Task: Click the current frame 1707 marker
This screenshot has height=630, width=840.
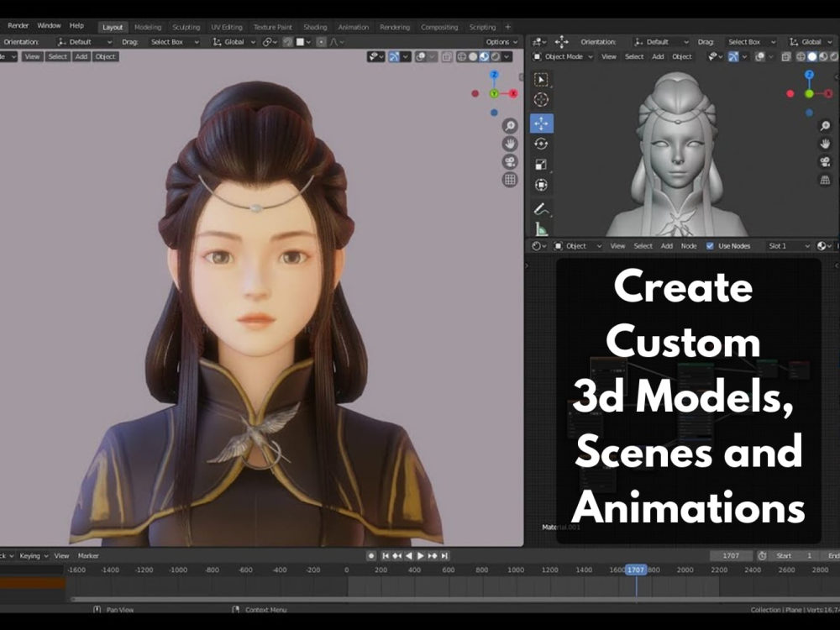Action: 636,570
